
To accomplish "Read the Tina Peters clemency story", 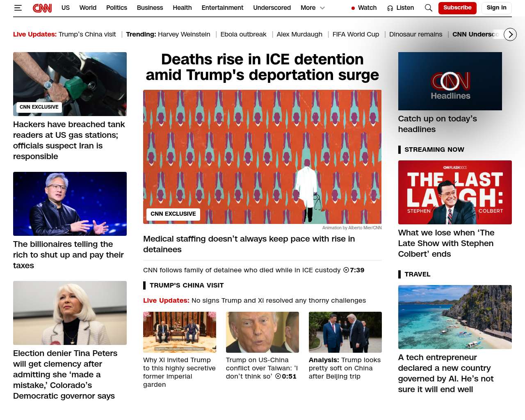I will point(65,374).
